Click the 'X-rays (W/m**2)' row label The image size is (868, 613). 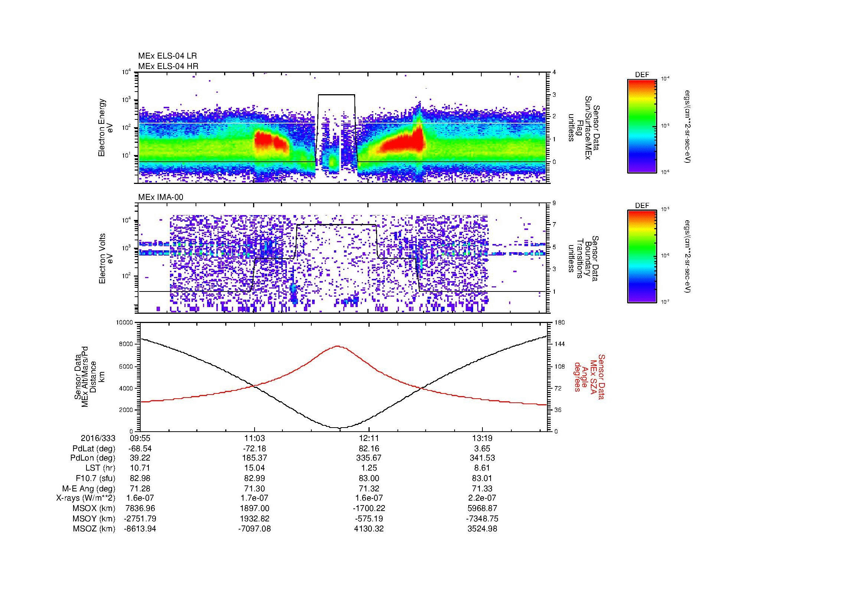pyautogui.click(x=86, y=498)
